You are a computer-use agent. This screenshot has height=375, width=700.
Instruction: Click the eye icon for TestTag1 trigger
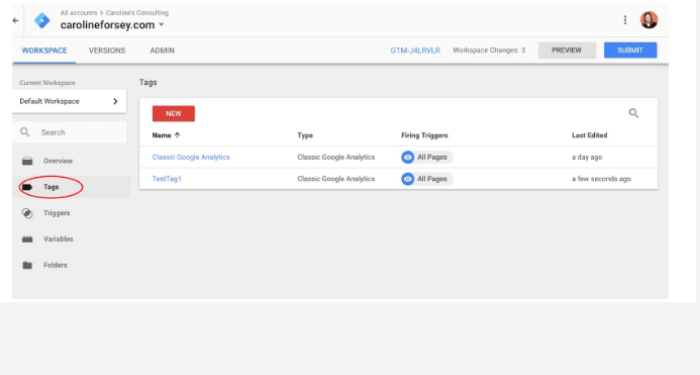click(408, 179)
